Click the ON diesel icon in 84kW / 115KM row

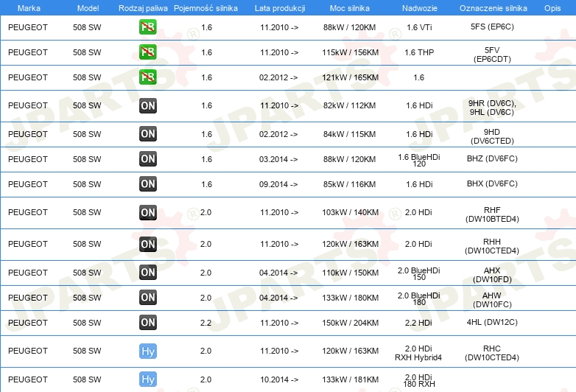[x=147, y=133]
